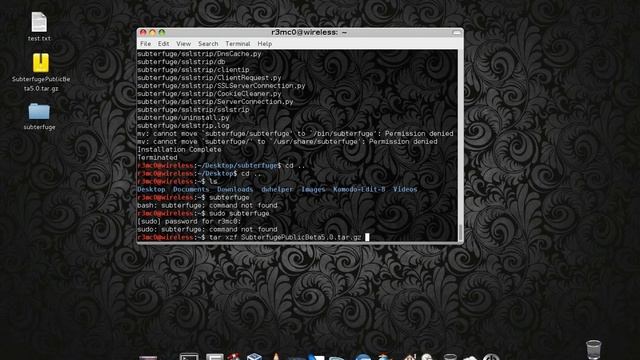Click the 'Terminated' line in terminal
This screenshot has height=360, width=640.
(x=157, y=158)
